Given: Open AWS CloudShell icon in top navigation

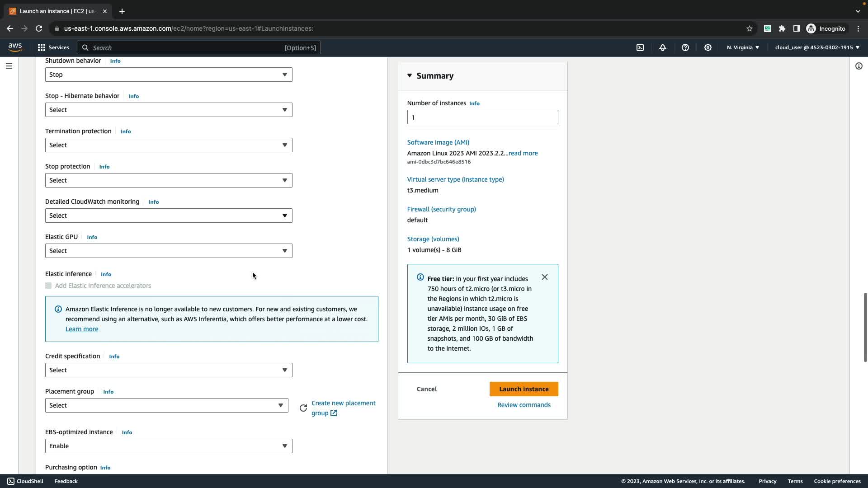Looking at the screenshot, I should point(640,47).
